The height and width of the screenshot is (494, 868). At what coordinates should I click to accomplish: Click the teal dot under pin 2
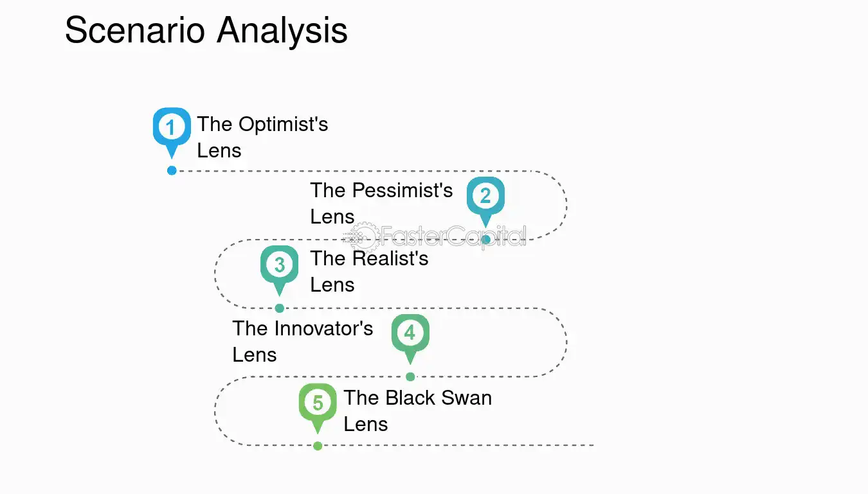[486, 240]
